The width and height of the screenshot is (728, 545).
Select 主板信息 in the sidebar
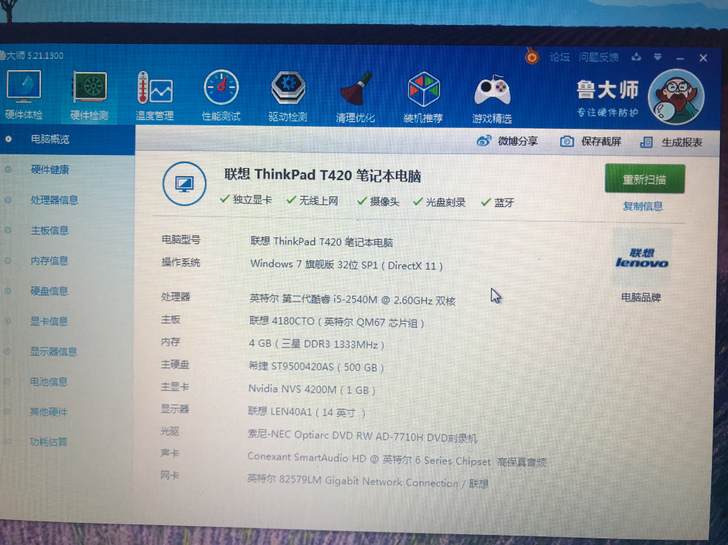click(x=49, y=230)
